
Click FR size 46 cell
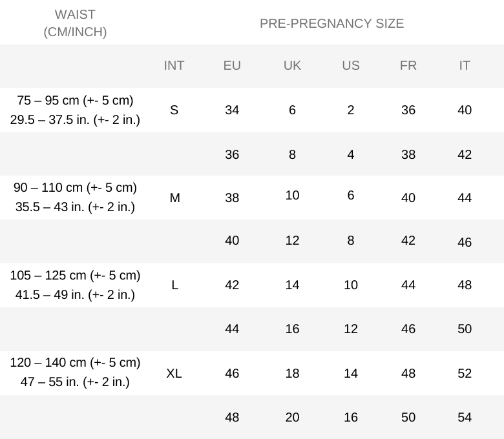point(408,329)
